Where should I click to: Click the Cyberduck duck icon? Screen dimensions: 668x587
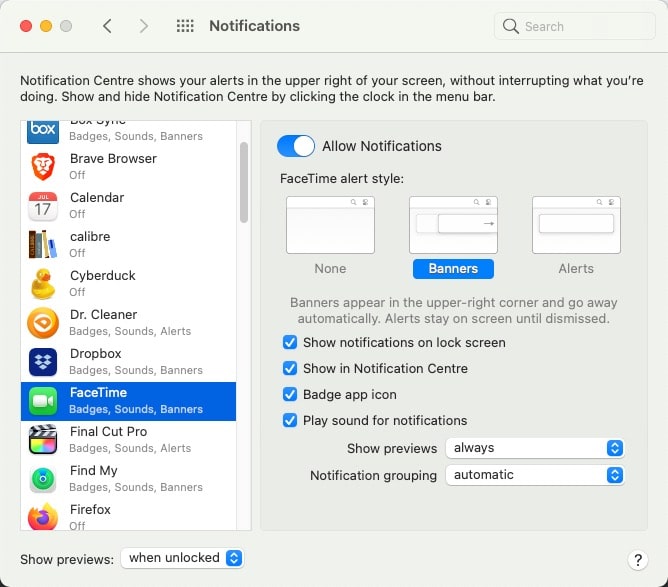coord(43,284)
